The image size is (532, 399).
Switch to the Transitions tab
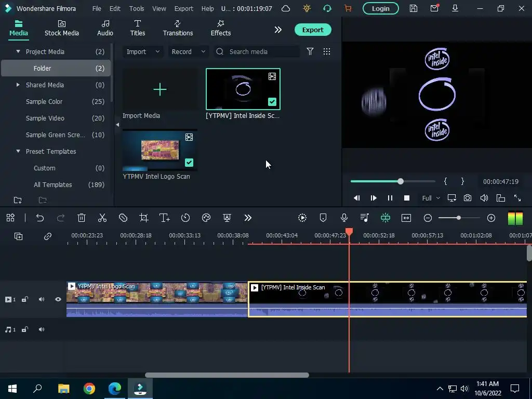click(x=178, y=28)
